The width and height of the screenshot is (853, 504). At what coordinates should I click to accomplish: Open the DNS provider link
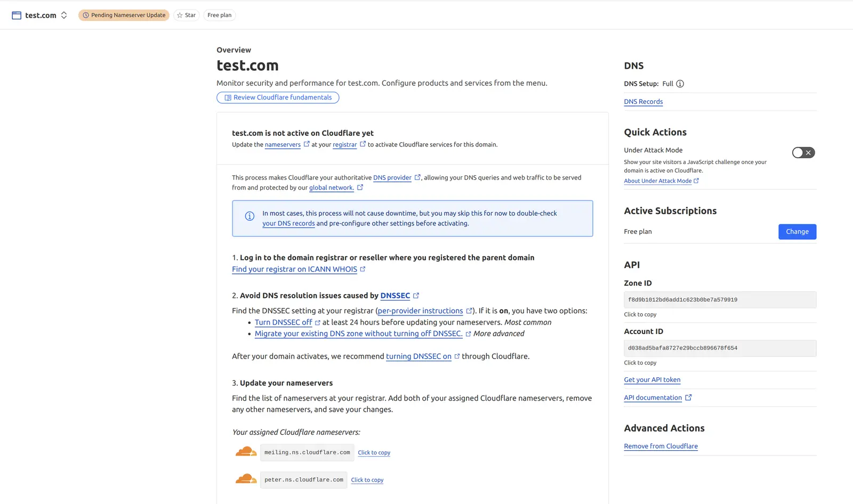pos(392,178)
